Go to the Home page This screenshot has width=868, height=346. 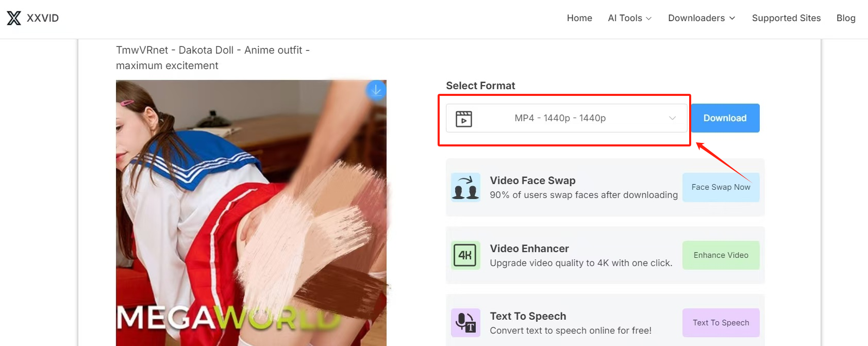579,18
